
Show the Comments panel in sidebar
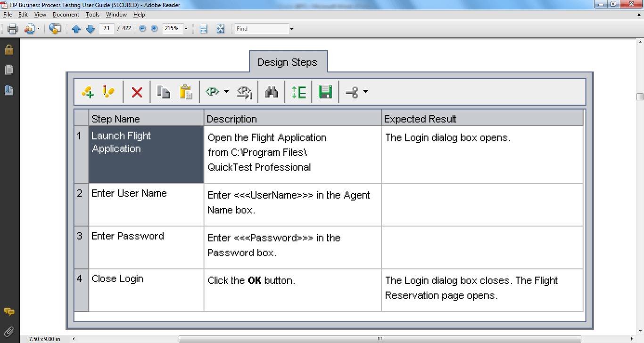coord(9,312)
